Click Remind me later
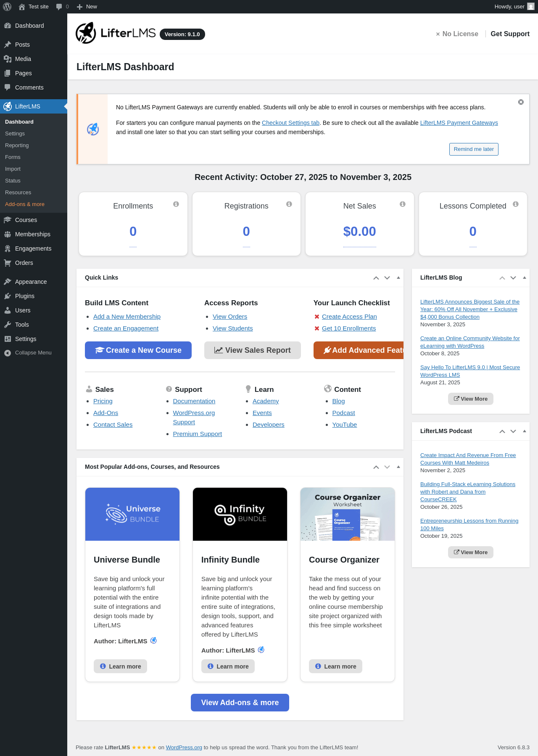 coord(474,149)
